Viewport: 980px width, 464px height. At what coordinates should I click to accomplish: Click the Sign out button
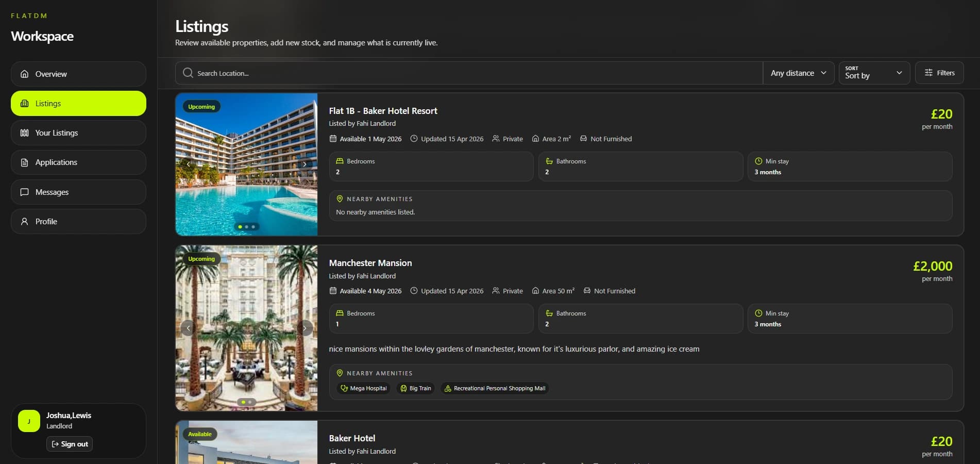(70, 444)
